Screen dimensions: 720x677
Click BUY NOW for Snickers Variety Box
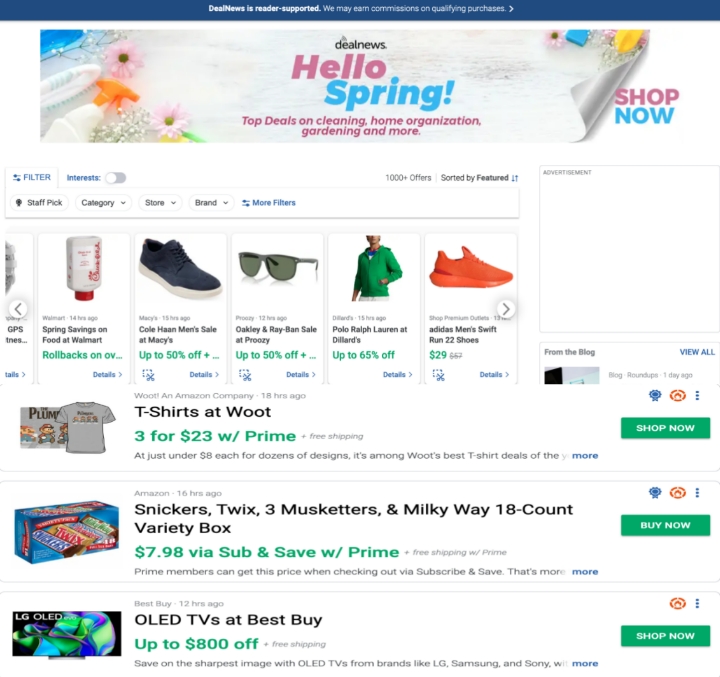tap(665, 525)
